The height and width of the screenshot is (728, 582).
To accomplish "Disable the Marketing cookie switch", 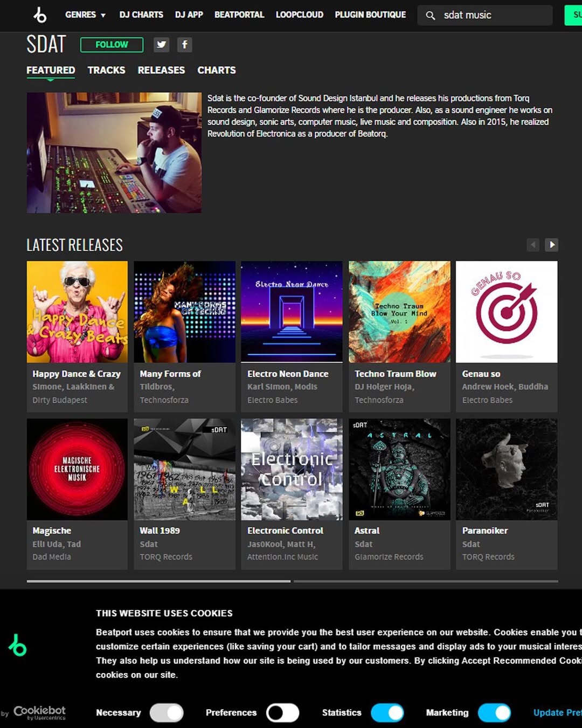I will (x=494, y=712).
